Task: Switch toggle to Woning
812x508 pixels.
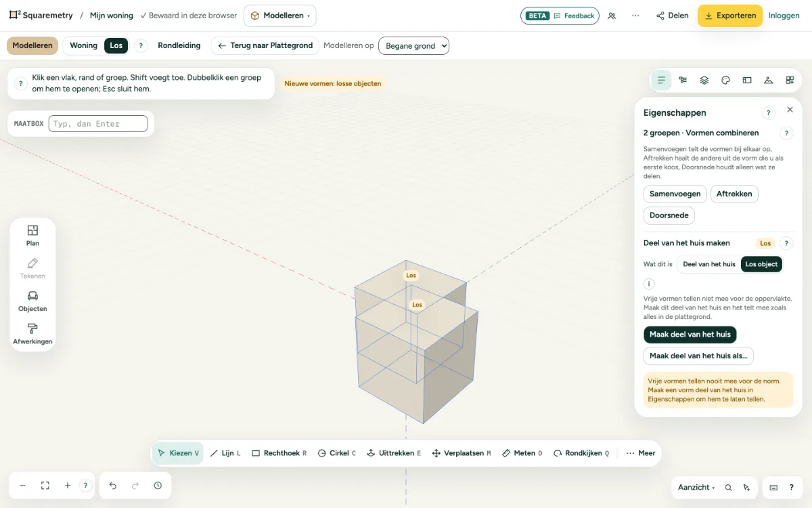Action: tap(84, 45)
